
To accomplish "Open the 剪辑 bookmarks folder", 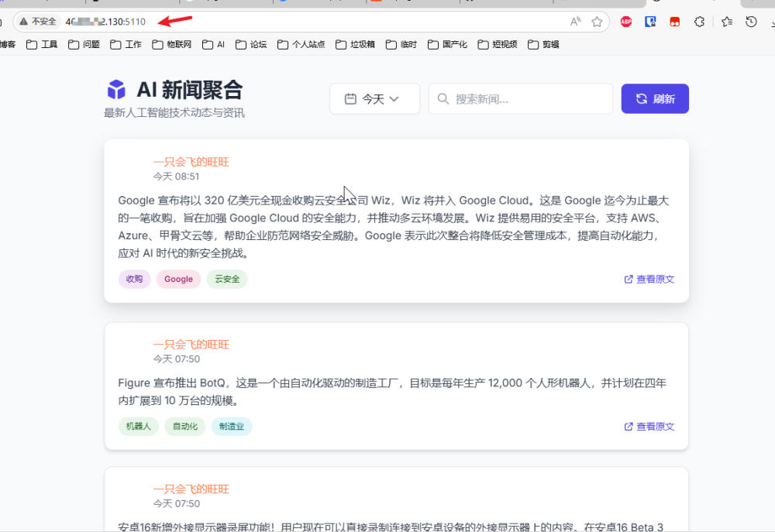I will point(544,44).
